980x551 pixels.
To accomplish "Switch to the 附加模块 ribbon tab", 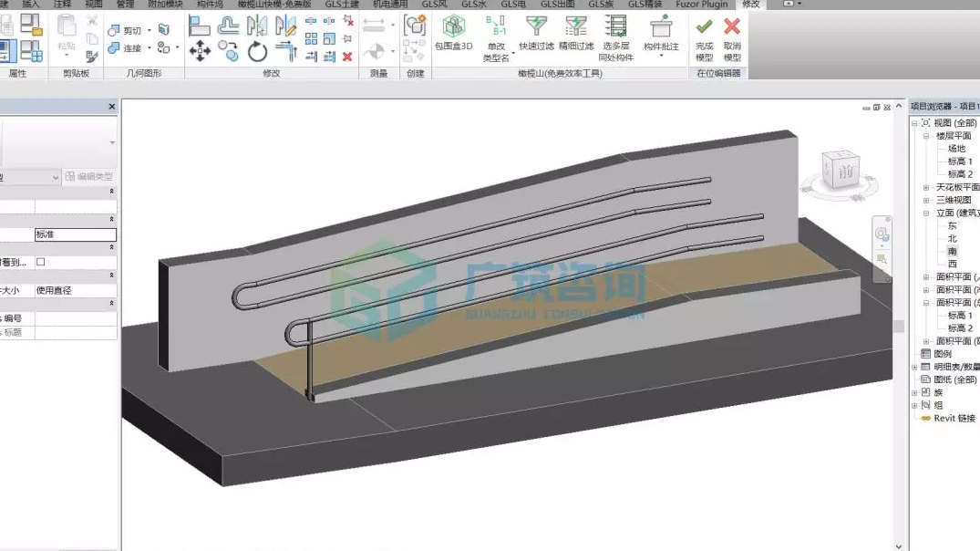I will point(165,5).
